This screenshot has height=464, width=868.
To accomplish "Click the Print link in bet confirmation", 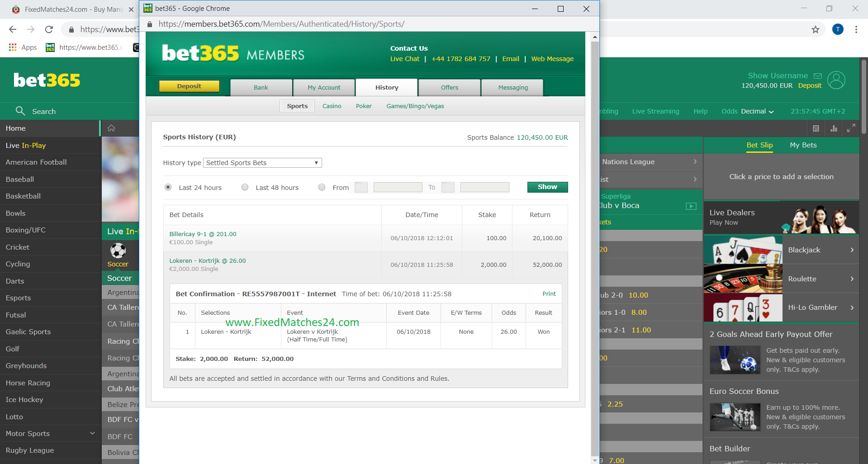I will point(549,294).
